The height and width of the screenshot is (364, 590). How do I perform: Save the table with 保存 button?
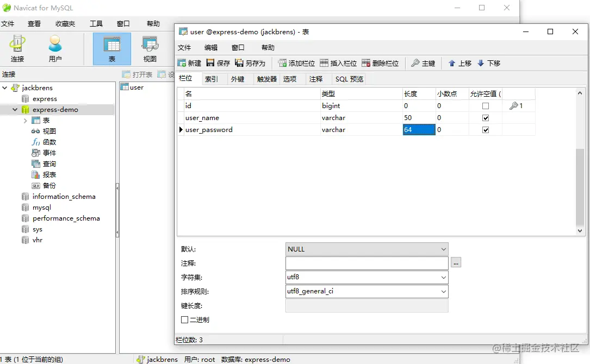click(218, 63)
